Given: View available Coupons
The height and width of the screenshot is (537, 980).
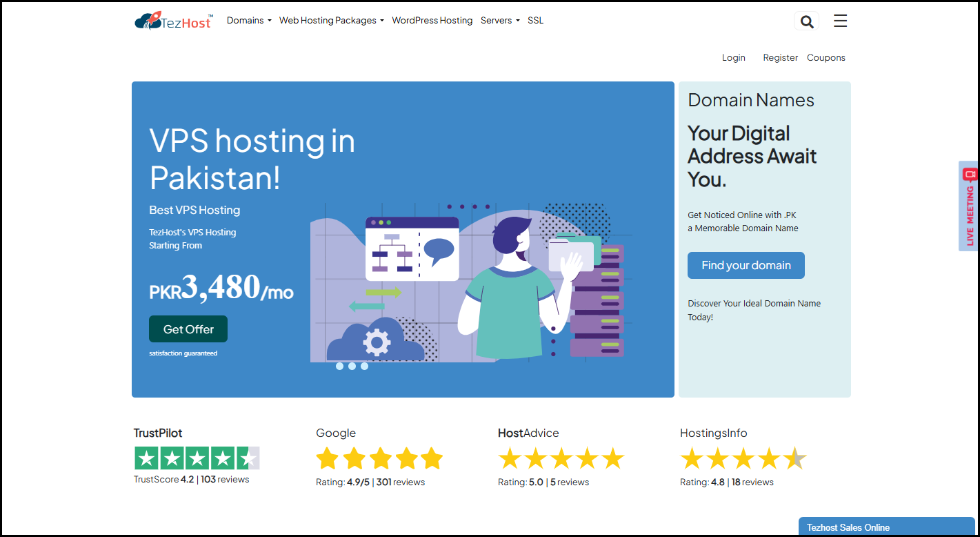Looking at the screenshot, I should point(826,57).
